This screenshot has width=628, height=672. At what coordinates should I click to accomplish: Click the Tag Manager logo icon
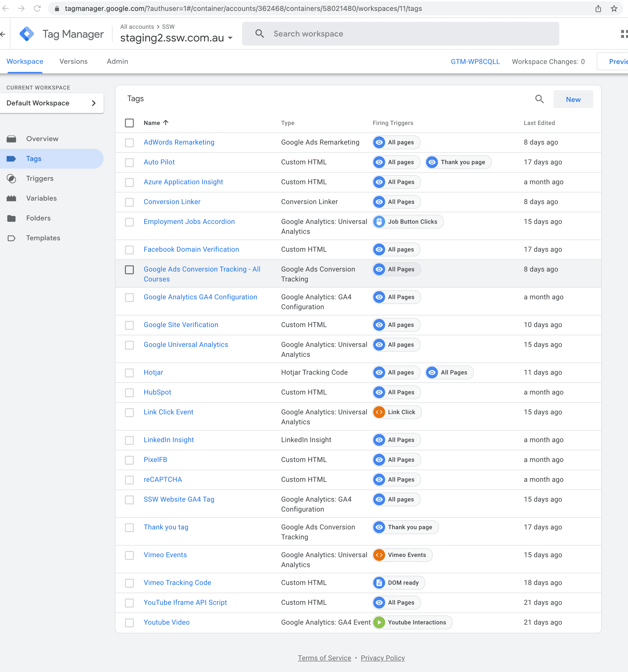(27, 34)
